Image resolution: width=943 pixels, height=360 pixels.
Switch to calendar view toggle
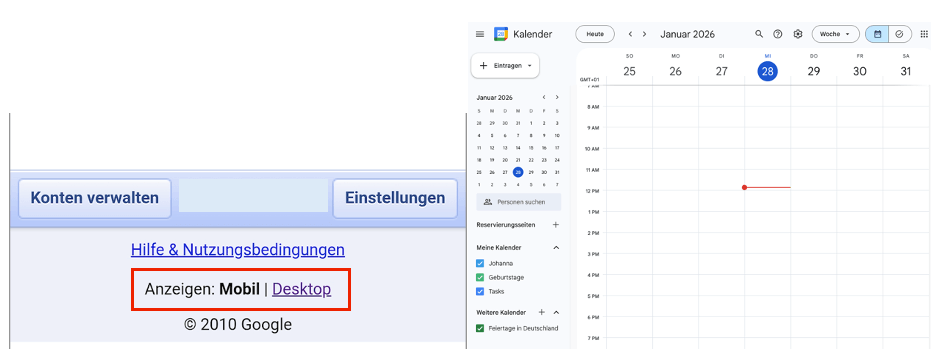click(x=877, y=34)
